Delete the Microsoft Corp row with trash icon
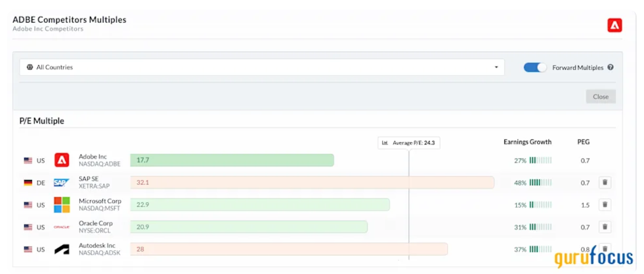Image resolution: width=644 pixels, height=274 pixels. tap(605, 205)
